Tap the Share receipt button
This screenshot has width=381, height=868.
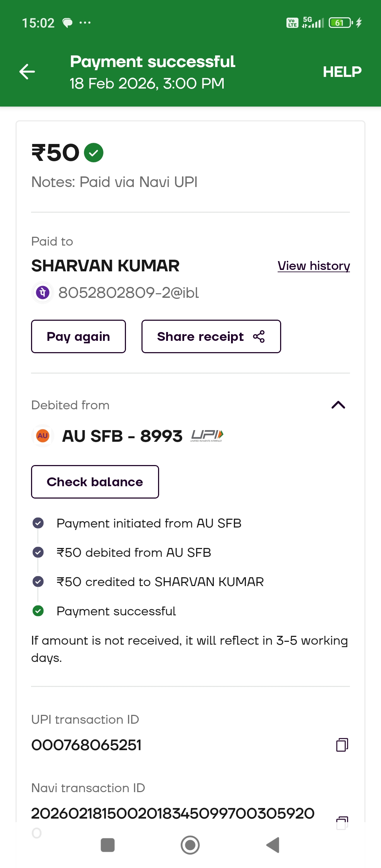(211, 336)
